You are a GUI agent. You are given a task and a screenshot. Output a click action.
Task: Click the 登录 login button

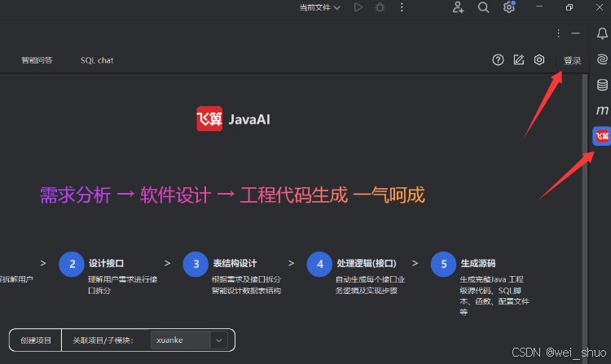point(572,61)
